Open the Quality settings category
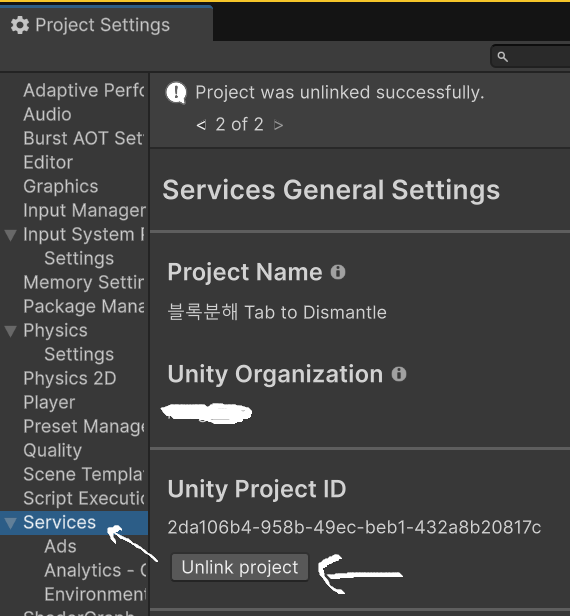This screenshot has height=616, width=570. [x=52, y=450]
